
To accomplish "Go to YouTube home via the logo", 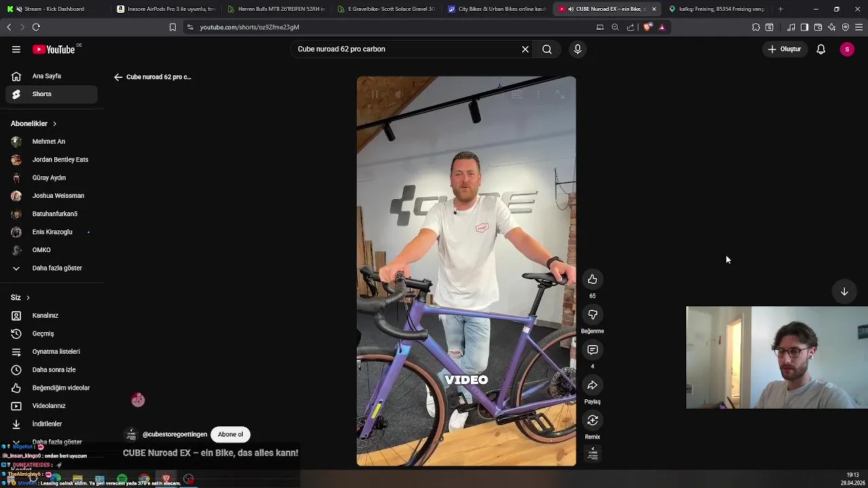I will pyautogui.click(x=54, y=49).
